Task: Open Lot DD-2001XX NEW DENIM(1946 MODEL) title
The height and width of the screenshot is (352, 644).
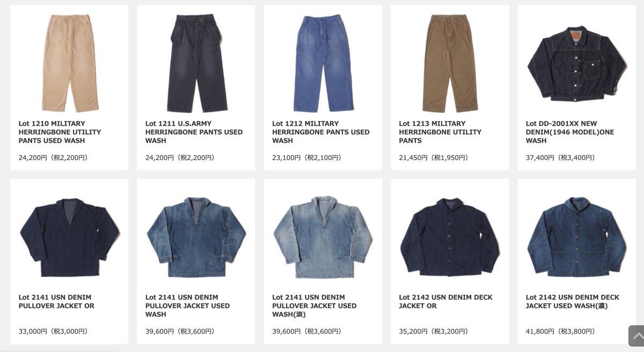Action: [x=569, y=132]
